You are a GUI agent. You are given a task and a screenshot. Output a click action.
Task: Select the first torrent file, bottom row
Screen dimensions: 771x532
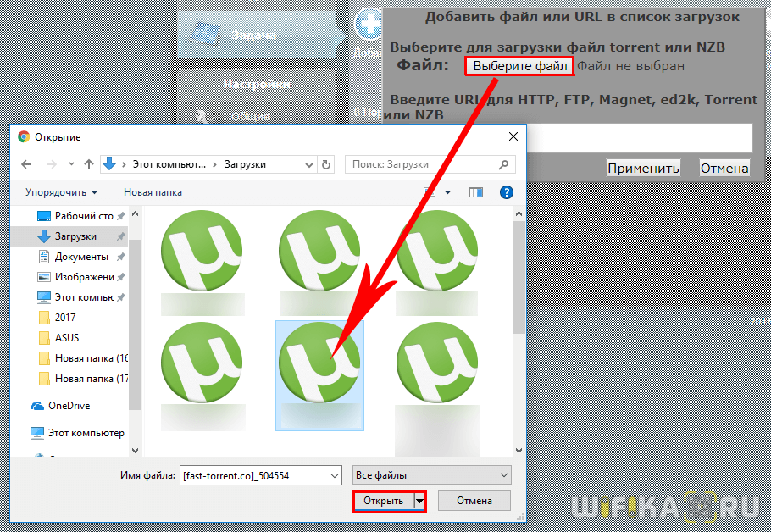(202, 376)
